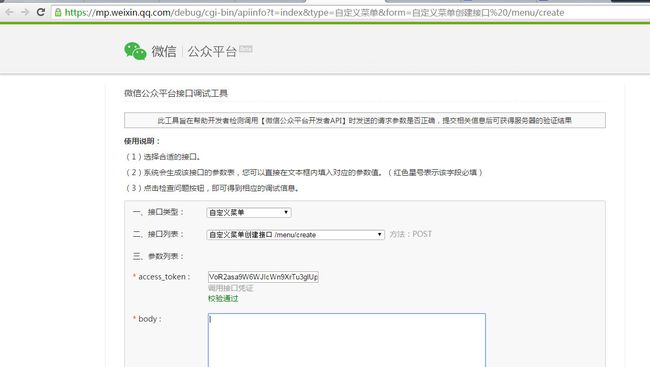The height and width of the screenshot is (367, 650).
Task: Focus the browser address bar URL
Action: click(x=314, y=12)
